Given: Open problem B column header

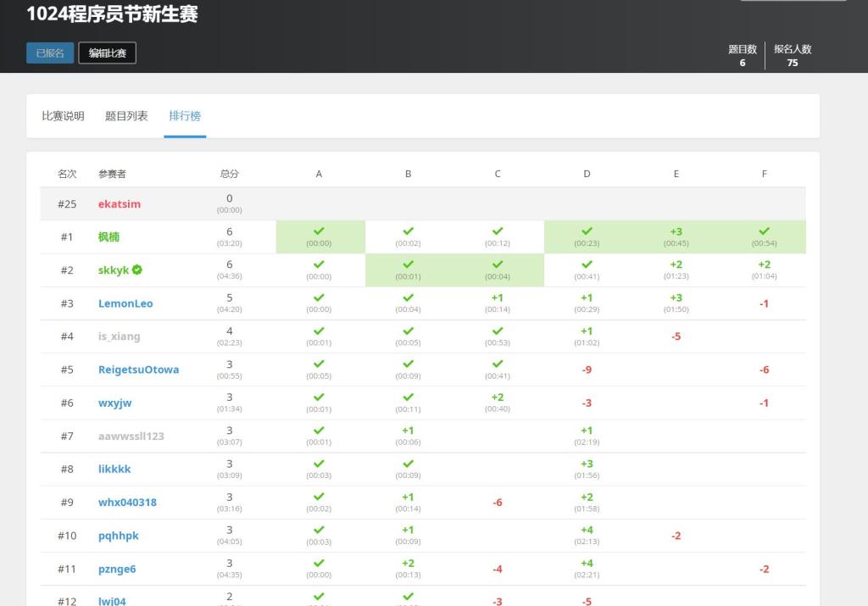Looking at the screenshot, I should point(408,174).
